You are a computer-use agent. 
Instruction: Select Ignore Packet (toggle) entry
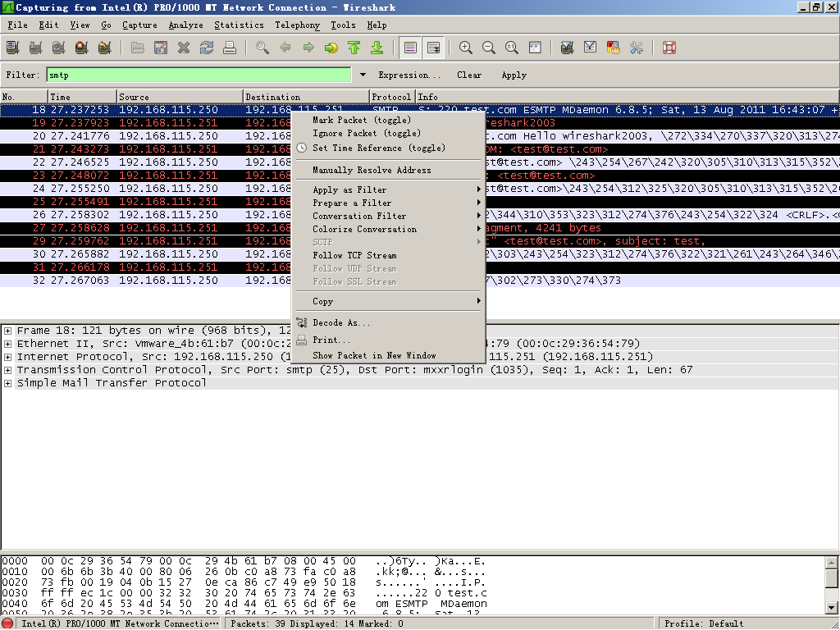click(x=389, y=134)
